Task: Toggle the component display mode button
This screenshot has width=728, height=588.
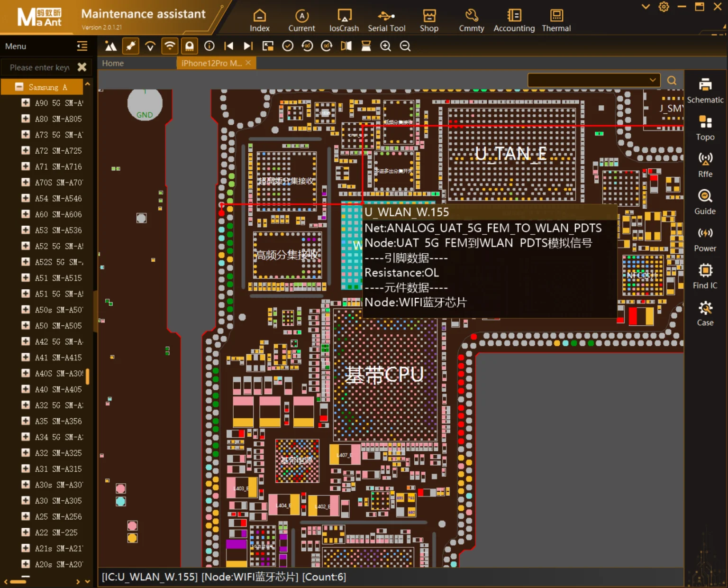Action: pos(189,46)
